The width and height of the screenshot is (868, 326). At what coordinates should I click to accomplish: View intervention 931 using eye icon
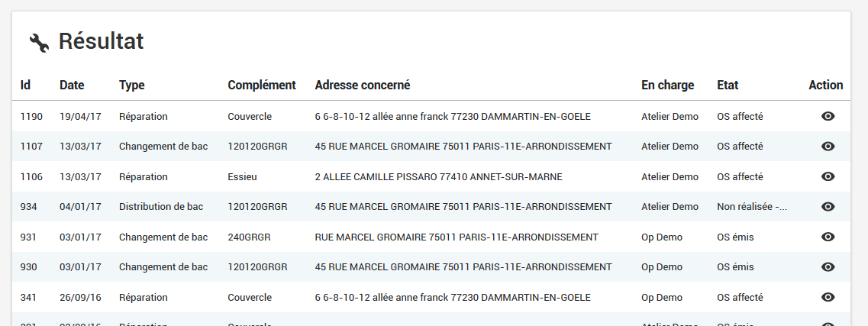828,237
